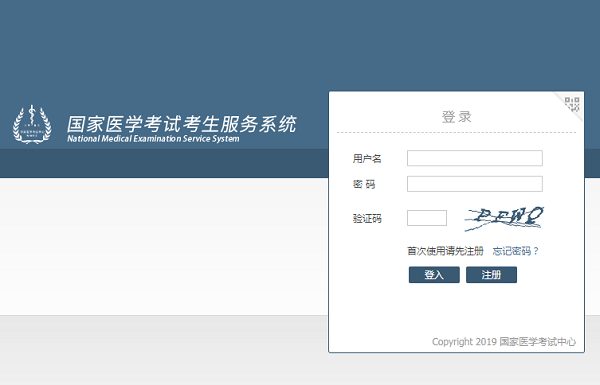Click the 密码 field label
The width and height of the screenshot is (600, 385).
pyautogui.click(x=364, y=184)
